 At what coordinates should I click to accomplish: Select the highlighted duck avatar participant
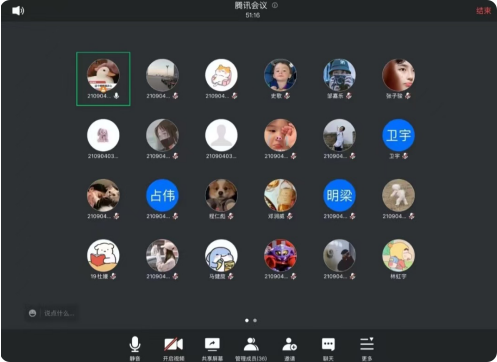point(103,75)
